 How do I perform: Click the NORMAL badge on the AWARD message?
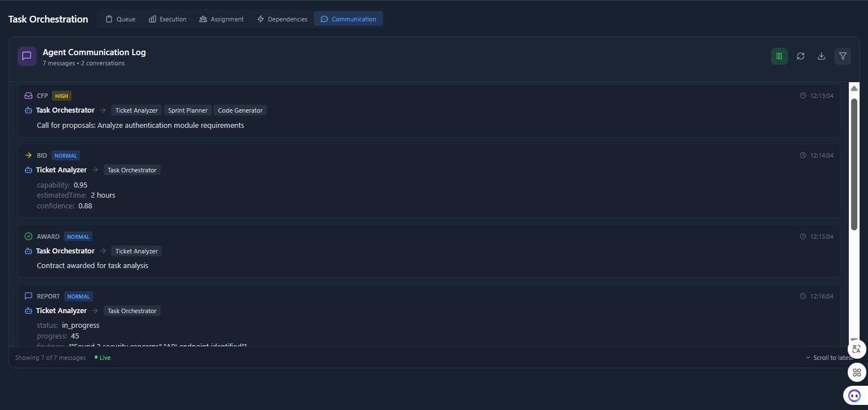(x=78, y=237)
